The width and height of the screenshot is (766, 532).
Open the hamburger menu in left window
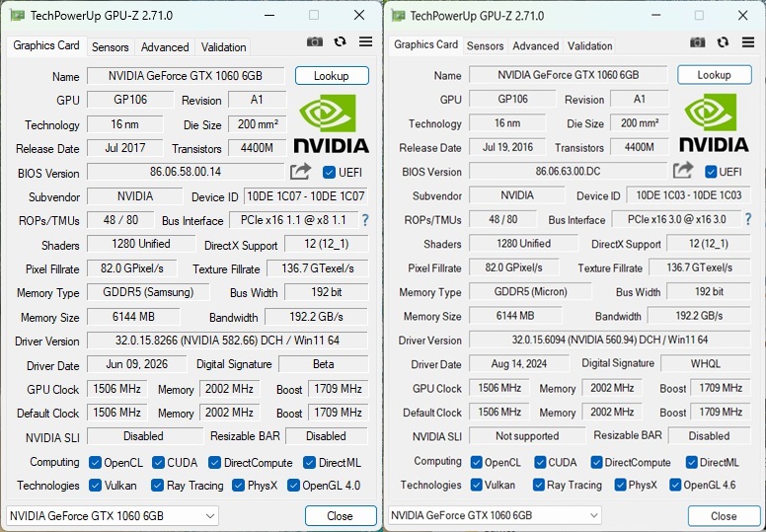pos(365,42)
